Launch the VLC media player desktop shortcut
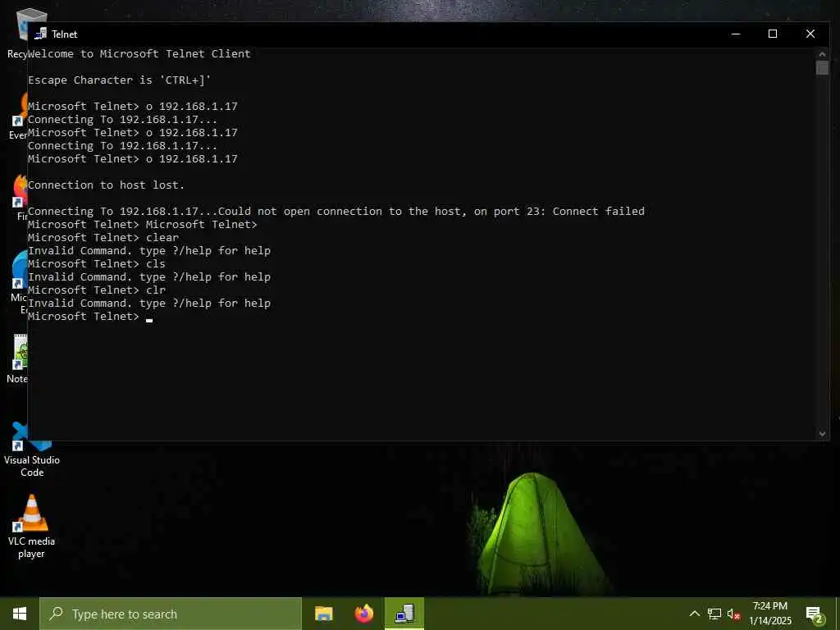 [32, 527]
